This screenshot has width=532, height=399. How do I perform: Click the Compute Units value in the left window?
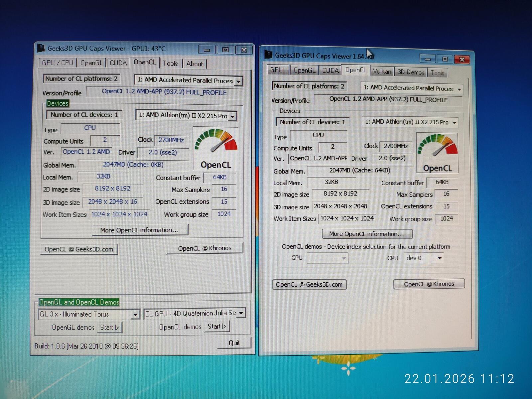(105, 140)
